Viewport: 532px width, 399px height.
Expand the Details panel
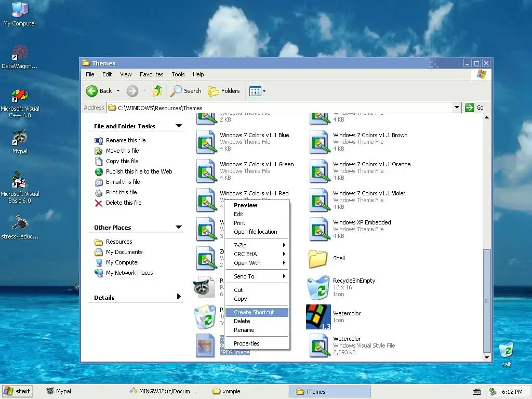pyautogui.click(x=179, y=297)
